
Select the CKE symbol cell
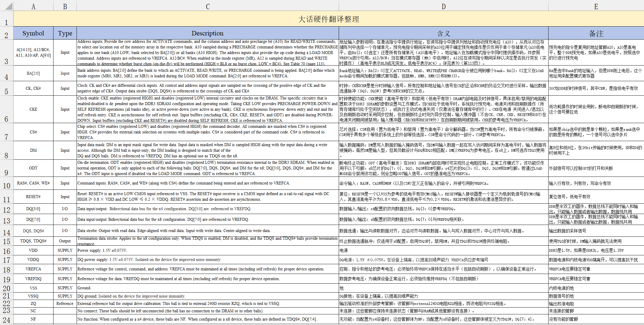point(33,109)
